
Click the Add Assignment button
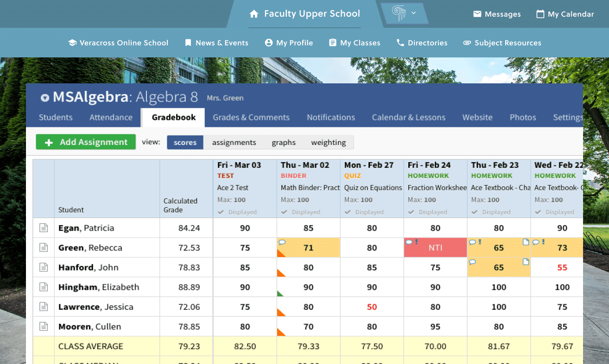pos(86,142)
